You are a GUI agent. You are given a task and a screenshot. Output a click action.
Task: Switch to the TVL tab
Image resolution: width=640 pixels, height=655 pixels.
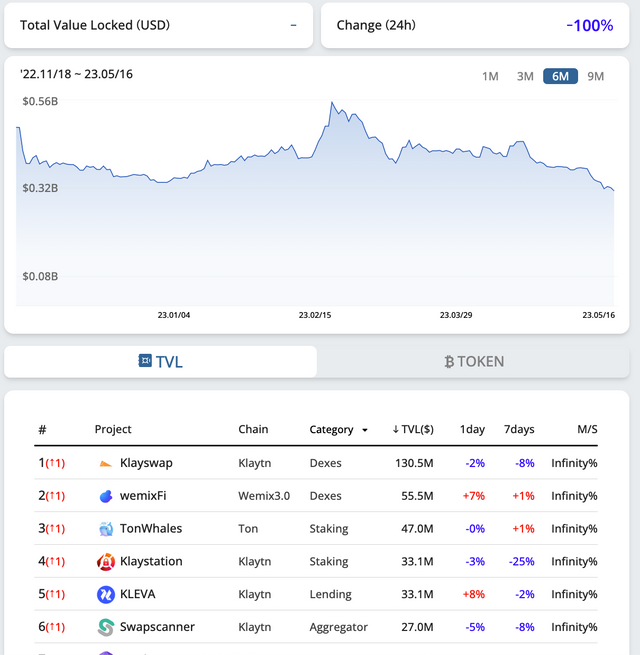pos(160,361)
